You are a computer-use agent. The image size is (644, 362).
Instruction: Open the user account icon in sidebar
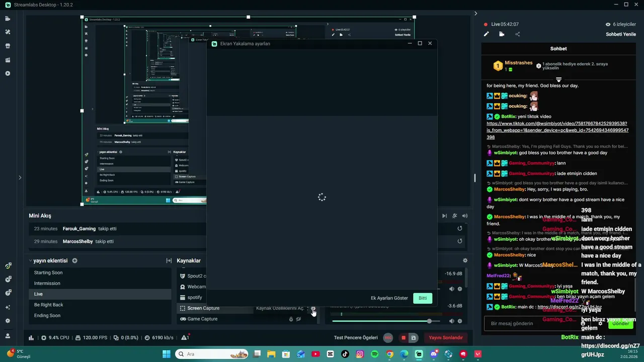(x=8, y=336)
